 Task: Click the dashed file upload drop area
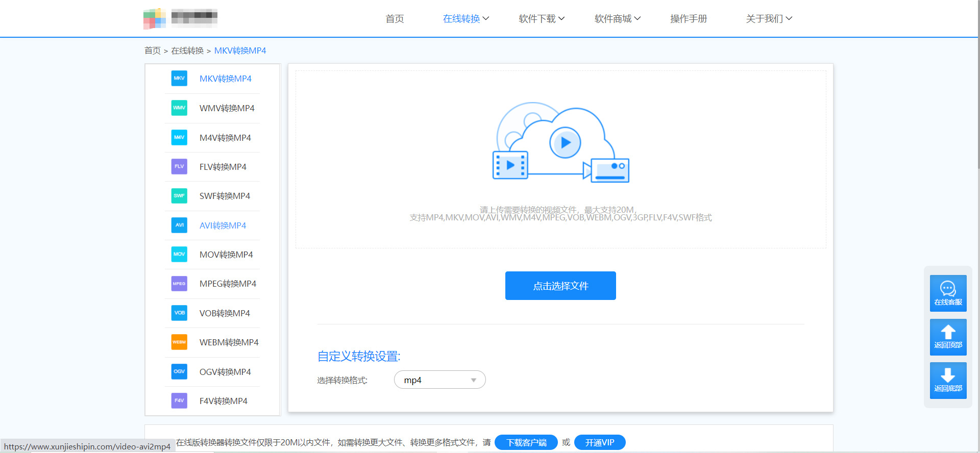point(560,159)
